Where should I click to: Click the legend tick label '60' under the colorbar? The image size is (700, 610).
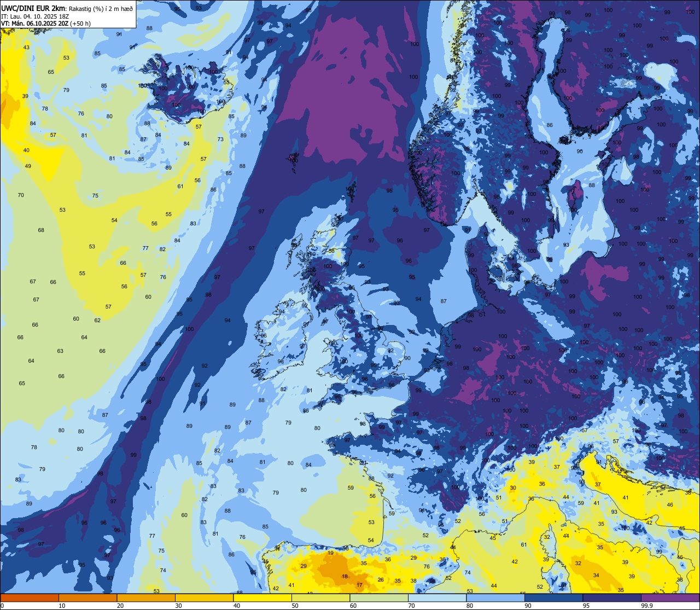(353, 605)
